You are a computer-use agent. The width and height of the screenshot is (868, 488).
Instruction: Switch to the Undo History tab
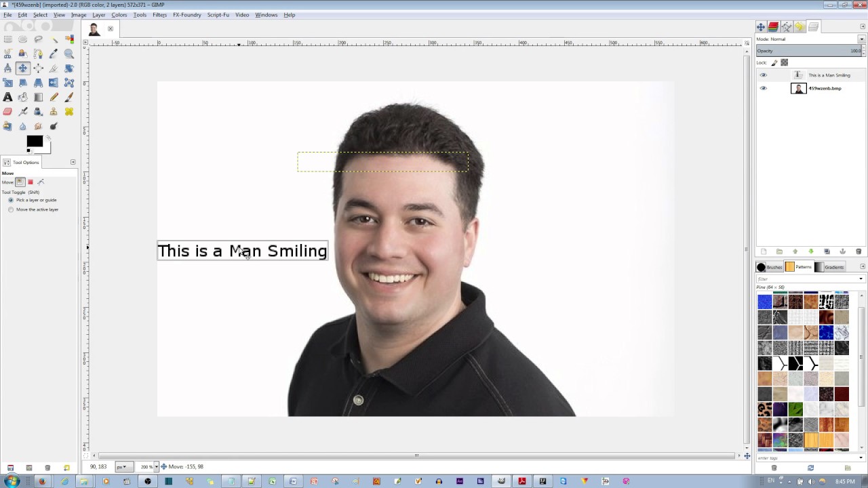coord(800,27)
